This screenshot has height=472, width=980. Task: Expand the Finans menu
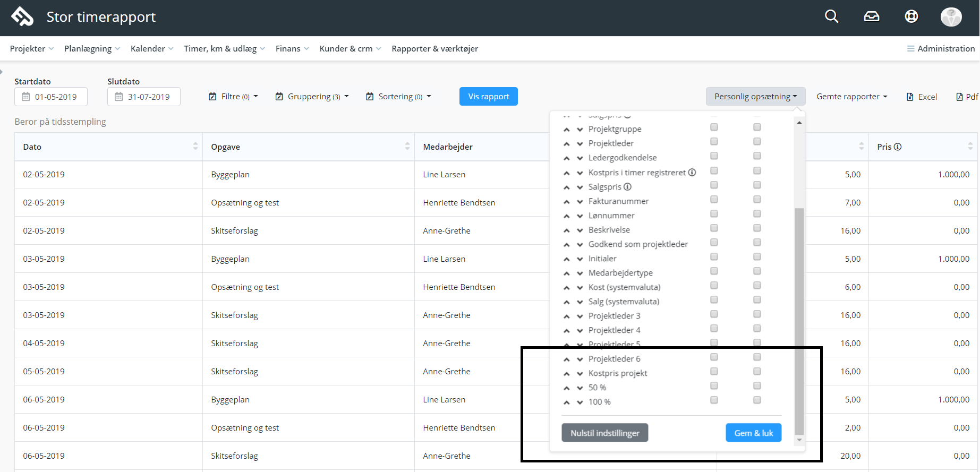tap(292, 48)
